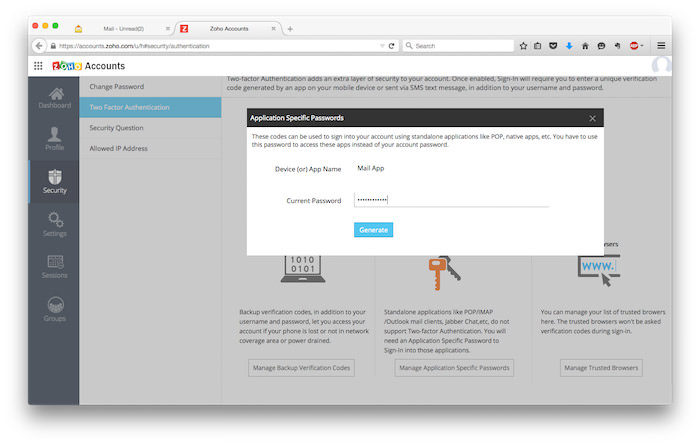Click the www trusted browsers image
This screenshot has height=445, width=700.
coord(599,270)
